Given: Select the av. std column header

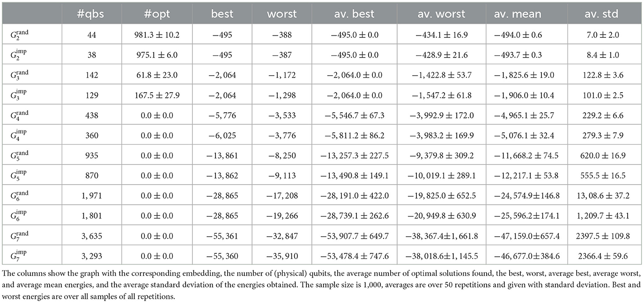Looking at the screenshot, I should tap(605, 14).
